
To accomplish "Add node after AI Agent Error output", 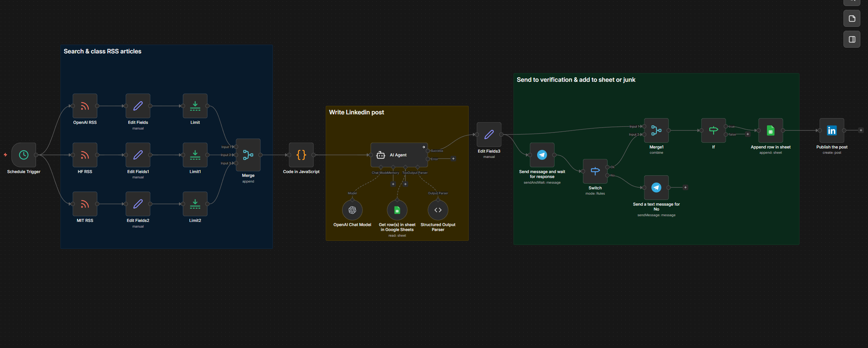I will pos(453,159).
